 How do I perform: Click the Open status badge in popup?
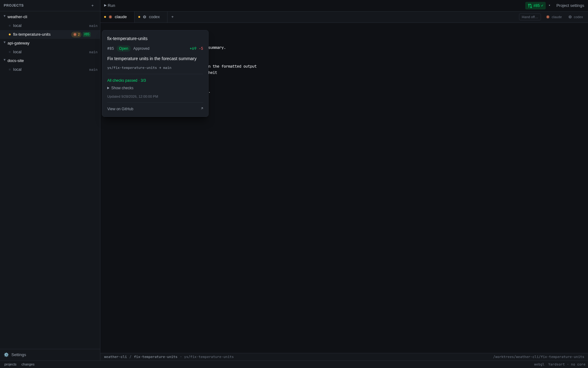(124, 49)
